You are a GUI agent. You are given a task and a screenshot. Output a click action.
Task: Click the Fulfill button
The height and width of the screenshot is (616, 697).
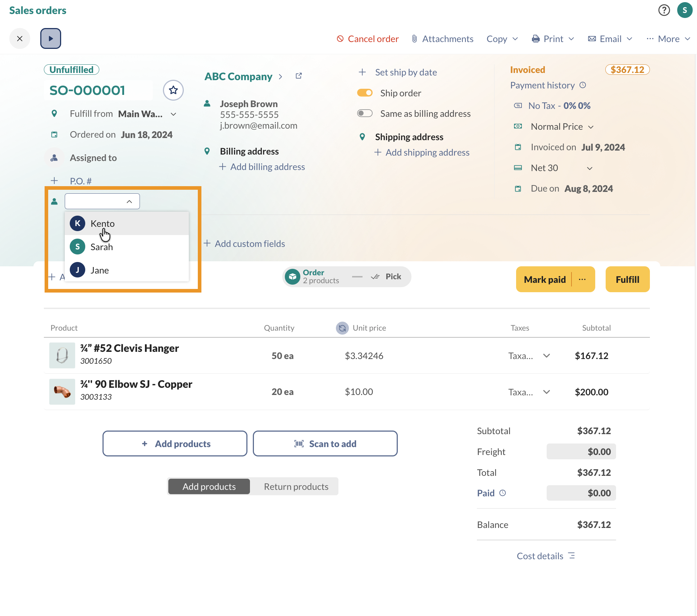pos(627,280)
